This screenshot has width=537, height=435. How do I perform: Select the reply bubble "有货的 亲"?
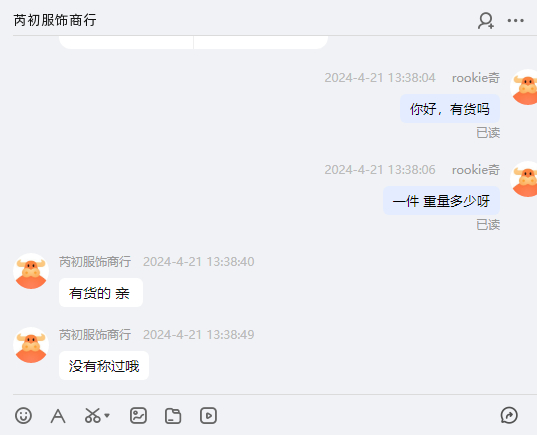tap(101, 293)
